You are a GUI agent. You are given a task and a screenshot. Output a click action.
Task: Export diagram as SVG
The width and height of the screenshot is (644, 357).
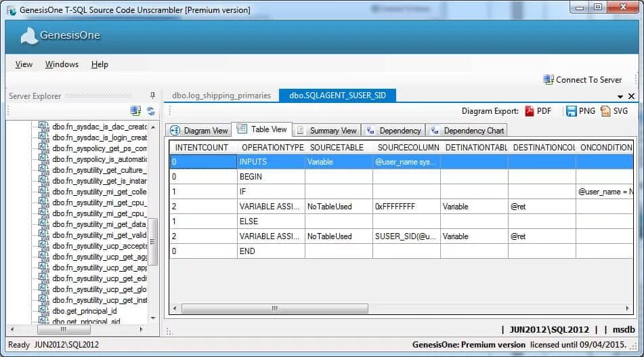(614, 111)
